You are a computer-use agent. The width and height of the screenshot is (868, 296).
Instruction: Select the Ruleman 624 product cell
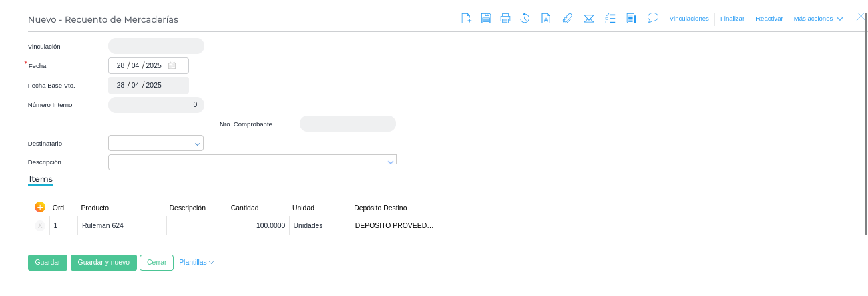tap(122, 226)
